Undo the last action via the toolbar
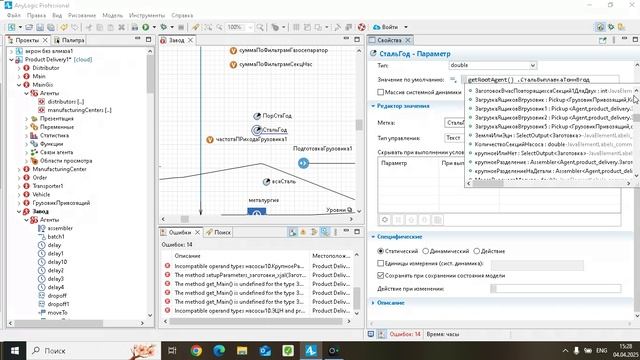This screenshot has width=640, height=360. (64, 27)
